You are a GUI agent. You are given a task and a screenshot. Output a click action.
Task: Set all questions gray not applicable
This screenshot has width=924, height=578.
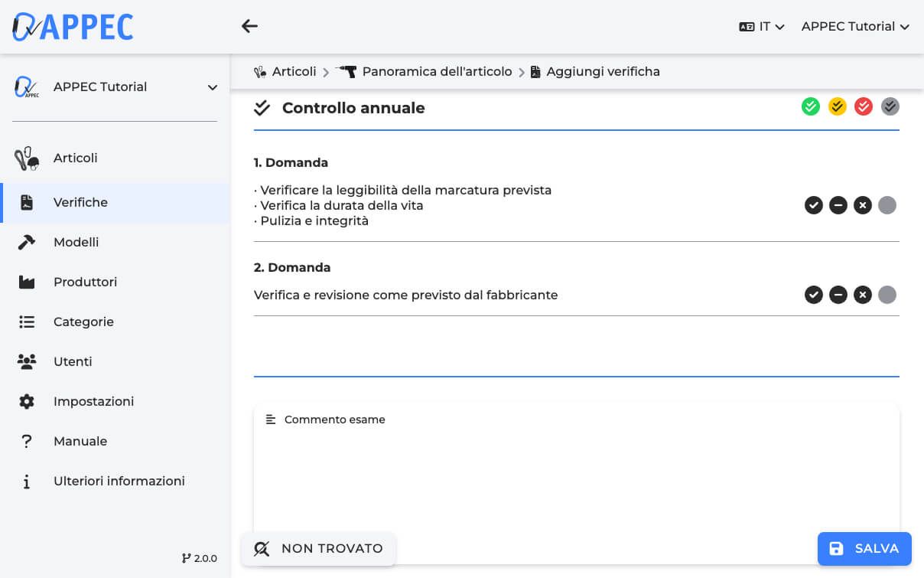[890, 107]
